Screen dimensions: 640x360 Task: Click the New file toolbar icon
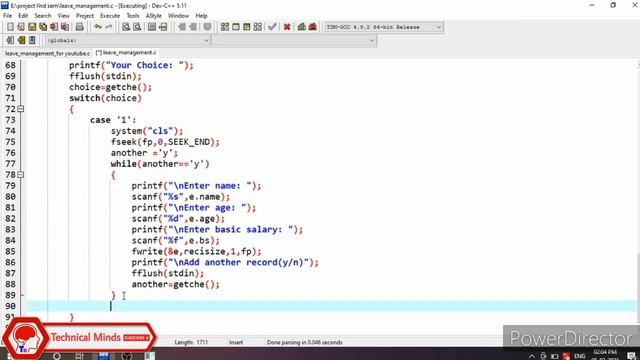click(10, 27)
